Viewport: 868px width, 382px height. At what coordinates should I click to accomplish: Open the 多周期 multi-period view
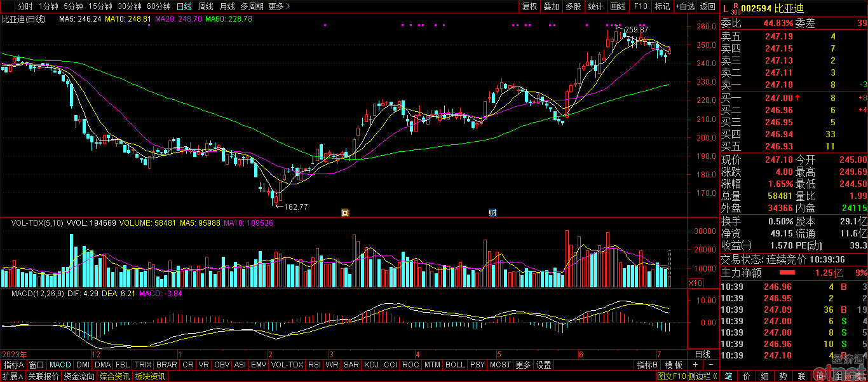click(x=252, y=6)
